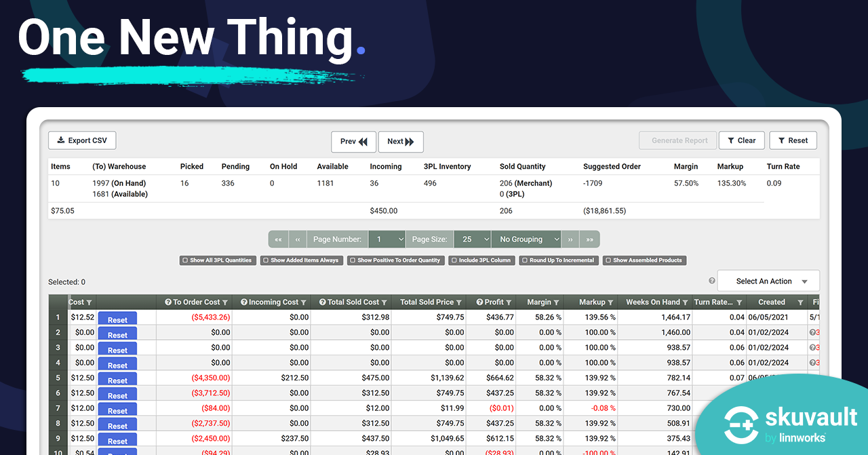Jump to first page with double-left arrows

[278, 239]
